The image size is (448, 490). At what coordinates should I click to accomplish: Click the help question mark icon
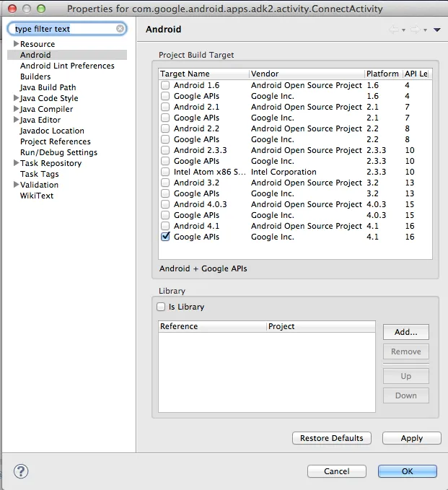click(x=21, y=471)
